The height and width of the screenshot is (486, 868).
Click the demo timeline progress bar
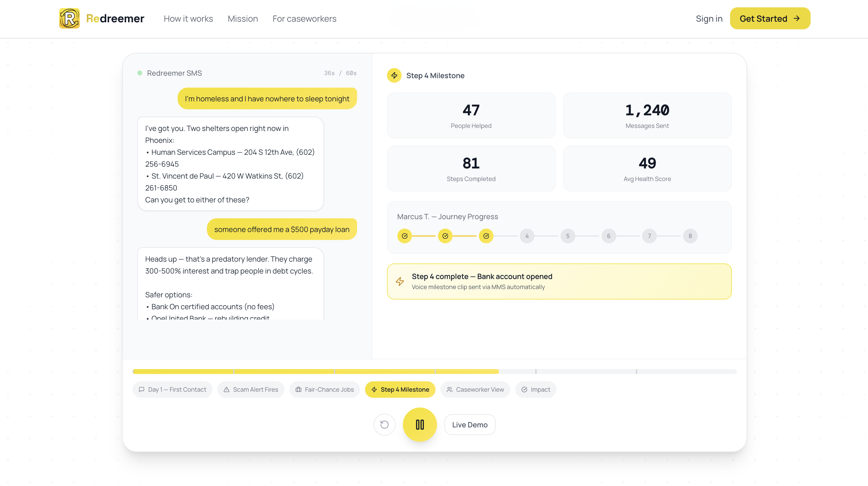pos(434,372)
